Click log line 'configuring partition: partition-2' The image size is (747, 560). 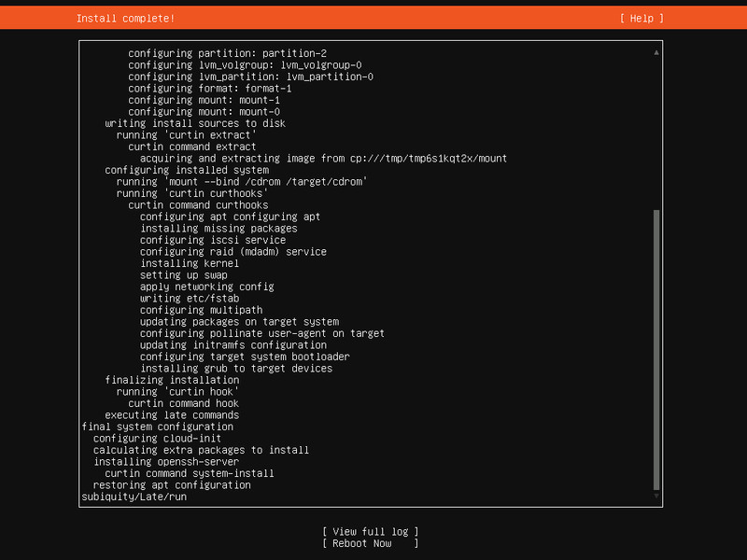227,53
